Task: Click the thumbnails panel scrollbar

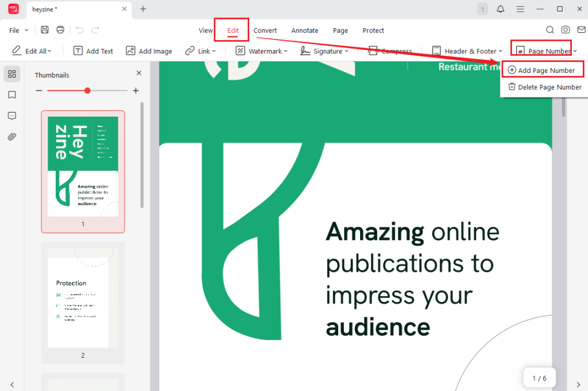Action: [x=142, y=155]
